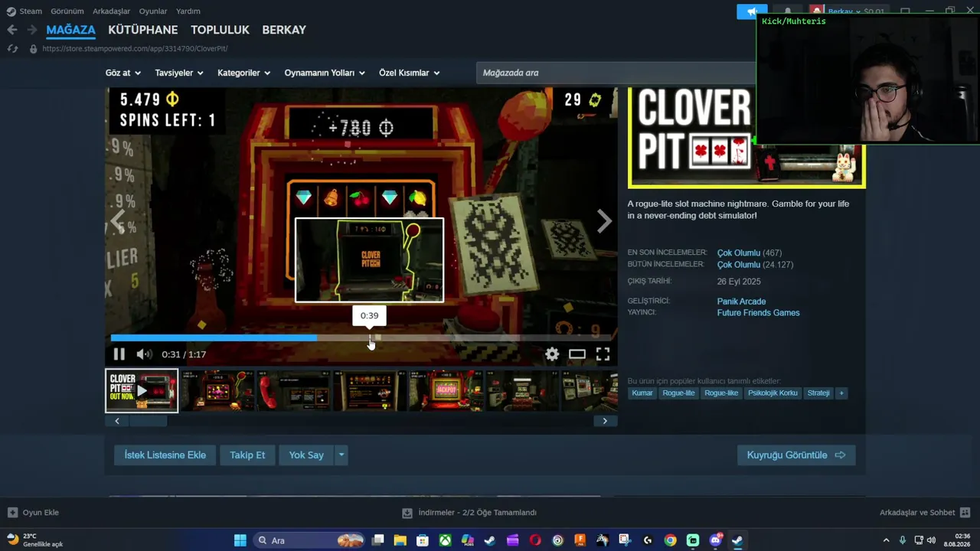This screenshot has height=551, width=980.
Task: Click Kuyruğu Görüntüle button
Action: [x=796, y=455]
